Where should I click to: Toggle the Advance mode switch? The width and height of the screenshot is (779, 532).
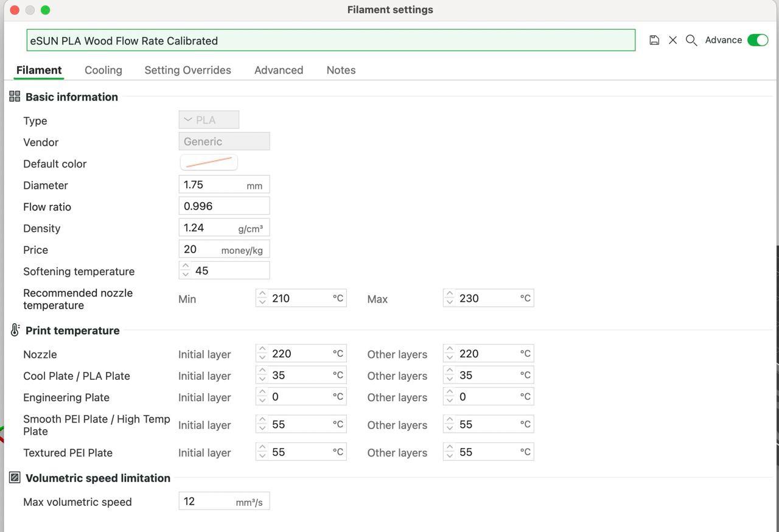coord(758,40)
